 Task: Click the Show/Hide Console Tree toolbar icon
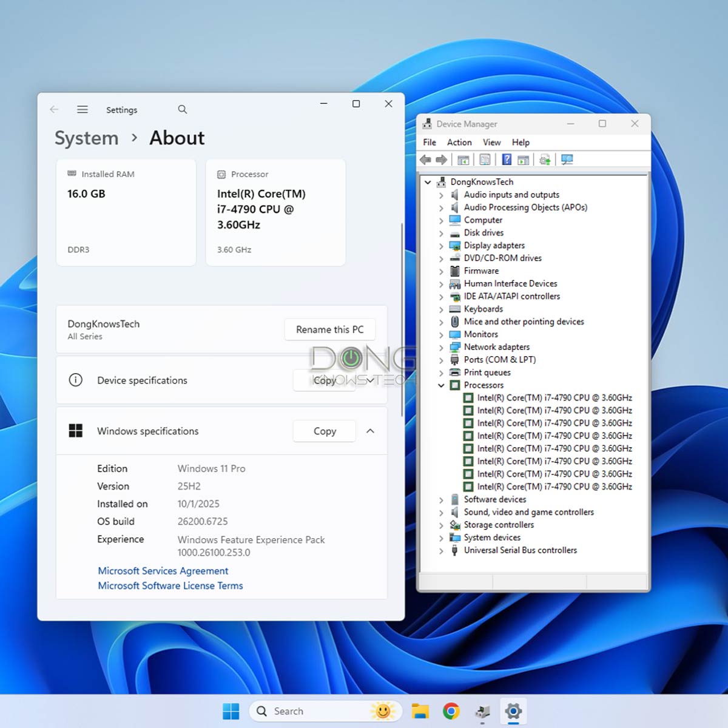[463, 160]
